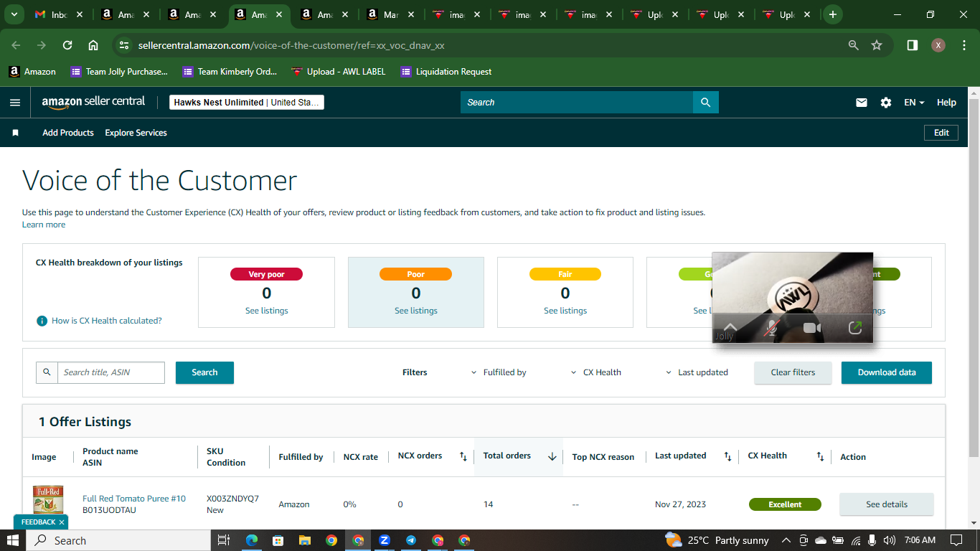Open the Chrome side panel

coord(912,45)
